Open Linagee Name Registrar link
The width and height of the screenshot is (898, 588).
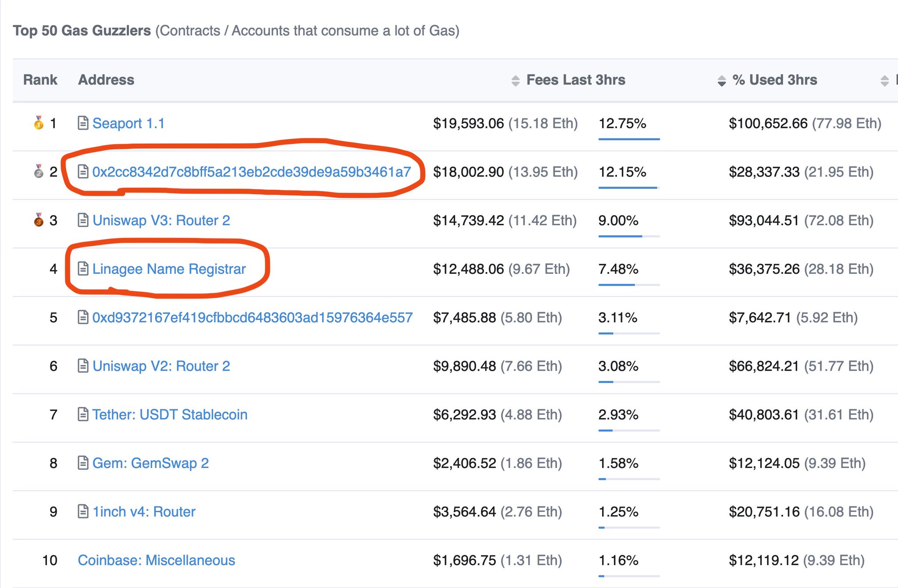tap(169, 269)
